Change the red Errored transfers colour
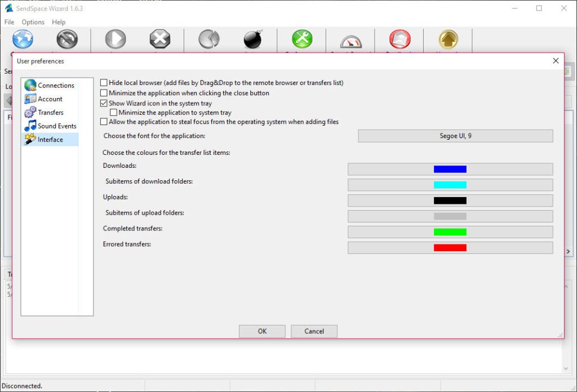This screenshot has height=392, width=577. (x=450, y=247)
